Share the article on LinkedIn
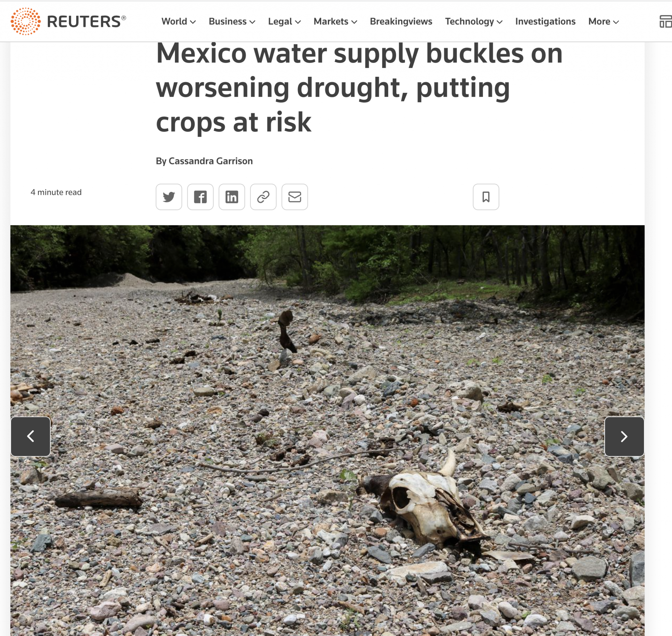The width and height of the screenshot is (672, 636). click(x=232, y=197)
